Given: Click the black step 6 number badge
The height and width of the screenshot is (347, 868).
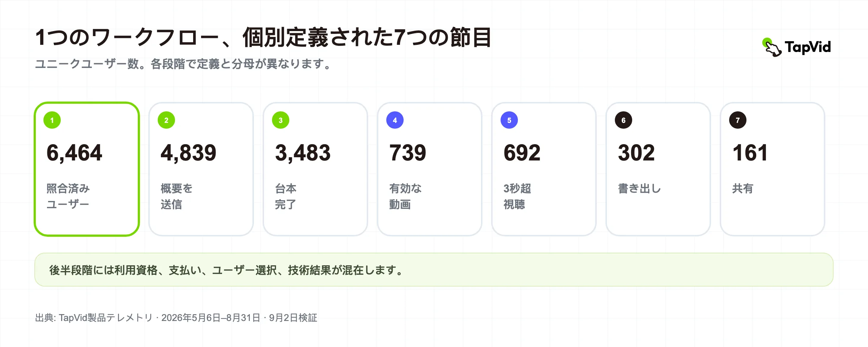Looking at the screenshot, I should click(x=624, y=120).
